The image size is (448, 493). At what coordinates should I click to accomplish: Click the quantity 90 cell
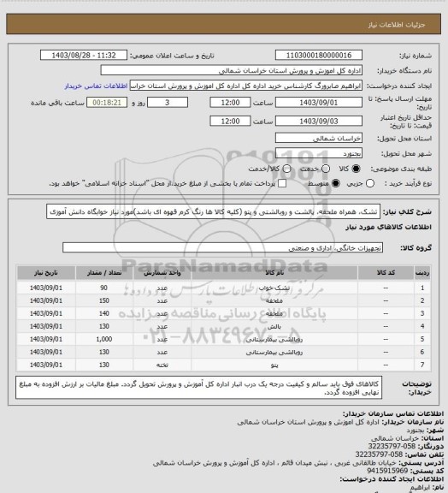104,288
